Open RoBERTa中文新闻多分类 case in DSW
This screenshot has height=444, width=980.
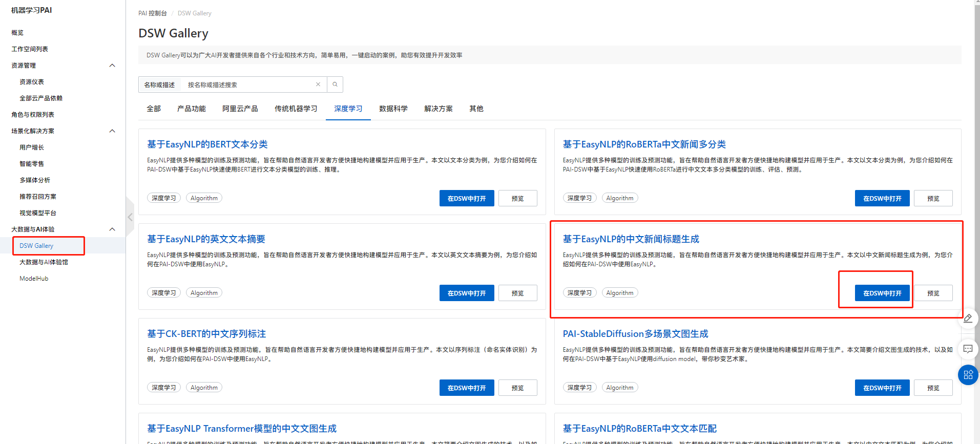[882, 198]
